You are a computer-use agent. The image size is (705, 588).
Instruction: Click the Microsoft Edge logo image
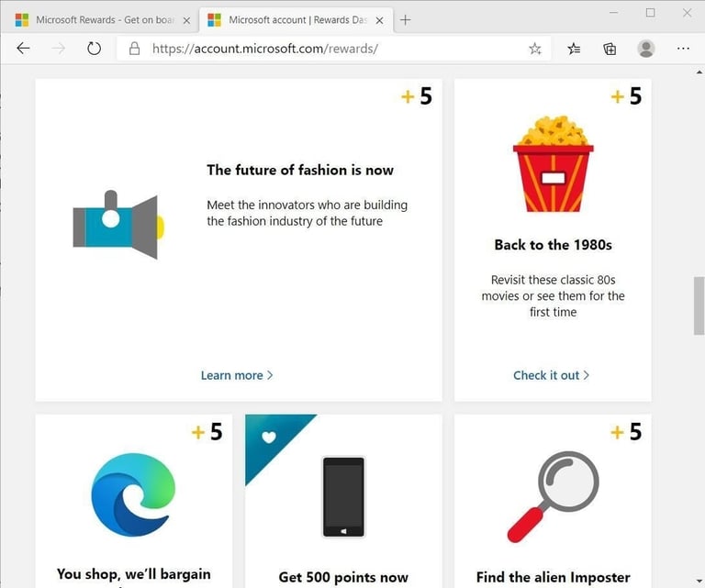133,495
